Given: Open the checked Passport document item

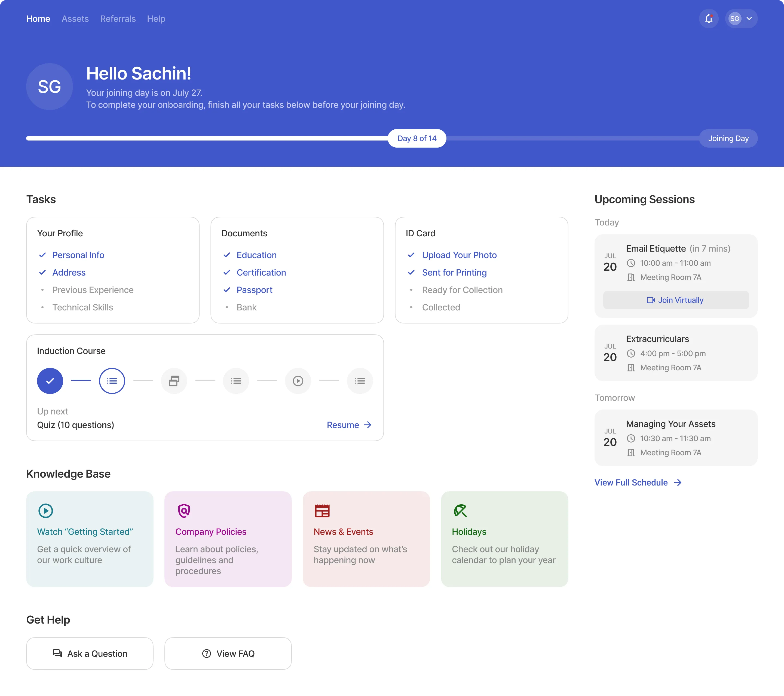Looking at the screenshot, I should coord(254,290).
